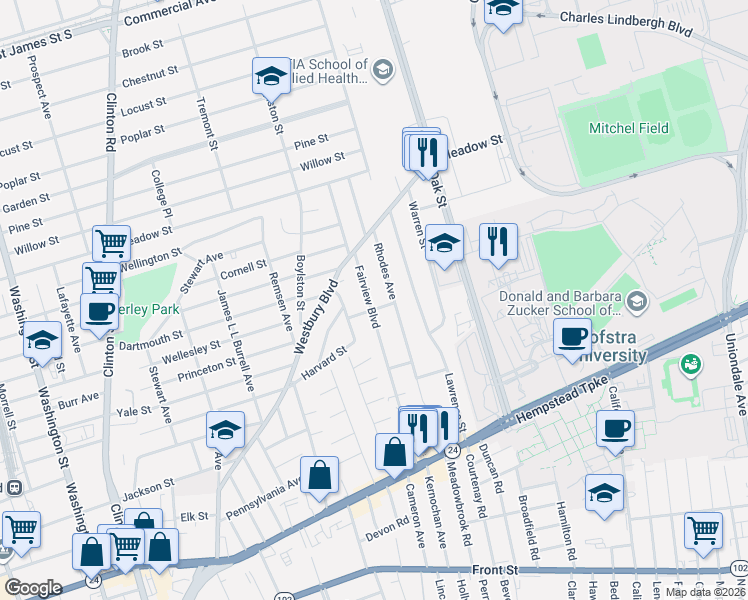Screen dimensions: 748x600
Task: Click the Harvard St label
Action: [x=324, y=363]
